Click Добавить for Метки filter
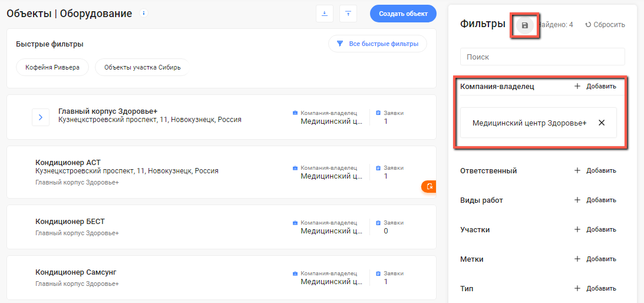The image size is (644, 303). pyautogui.click(x=602, y=259)
